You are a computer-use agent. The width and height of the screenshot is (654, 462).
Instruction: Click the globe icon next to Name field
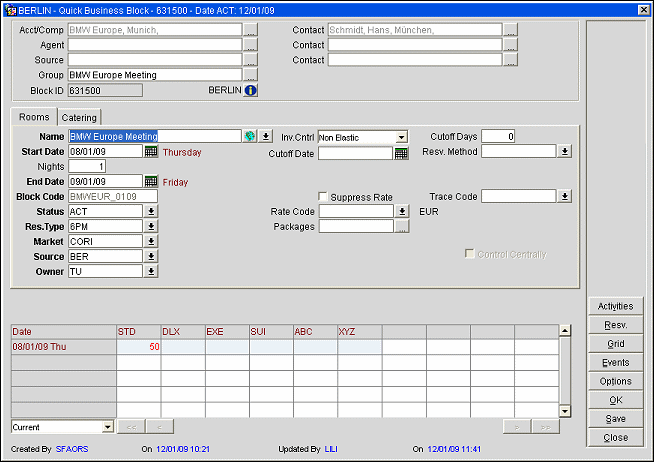click(x=250, y=137)
